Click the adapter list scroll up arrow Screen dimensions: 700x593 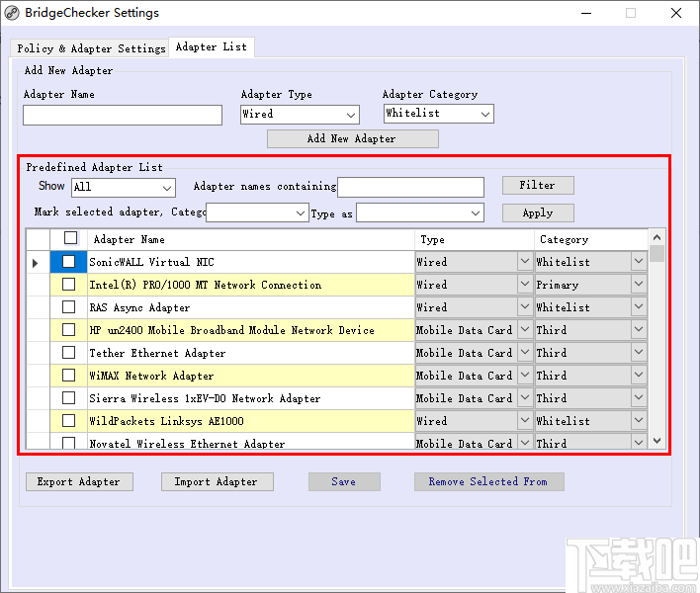pyautogui.click(x=656, y=237)
